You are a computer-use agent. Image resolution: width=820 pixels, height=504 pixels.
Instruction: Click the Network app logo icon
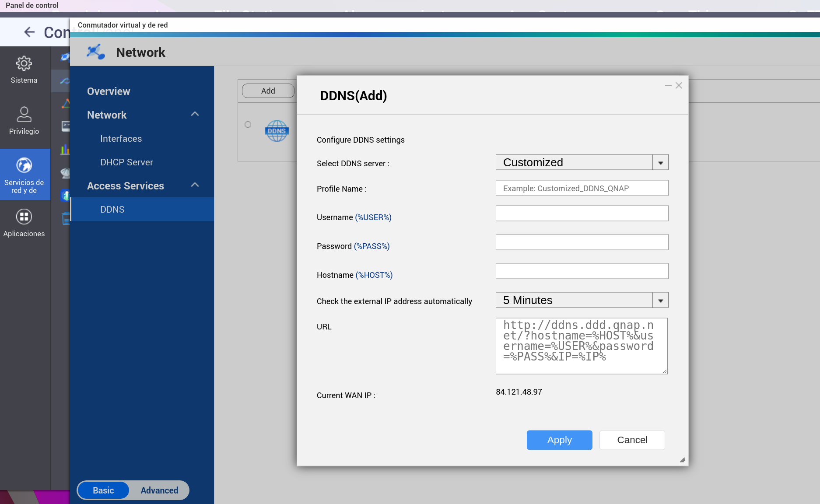[95, 52]
